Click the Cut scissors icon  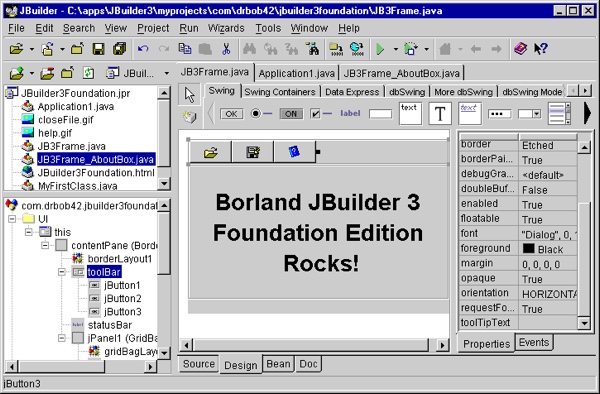[226, 49]
